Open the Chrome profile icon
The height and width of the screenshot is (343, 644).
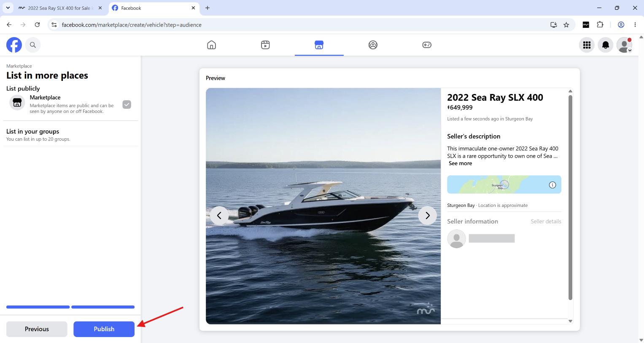[621, 25]
